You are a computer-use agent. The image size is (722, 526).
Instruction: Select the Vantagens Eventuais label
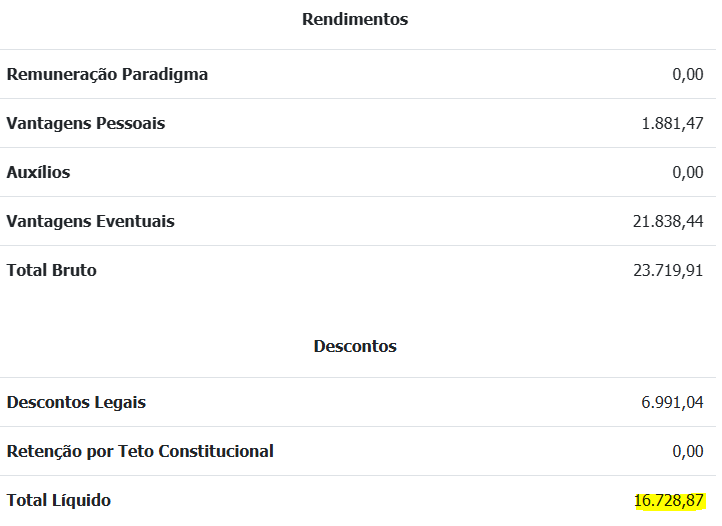tap(91, 221)
